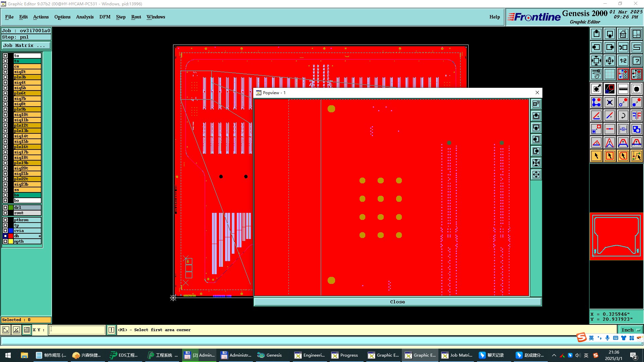Viewport: 644px width, 362px height.
Task: Click the X Y coordinate input field
Action: pos(77,330)
